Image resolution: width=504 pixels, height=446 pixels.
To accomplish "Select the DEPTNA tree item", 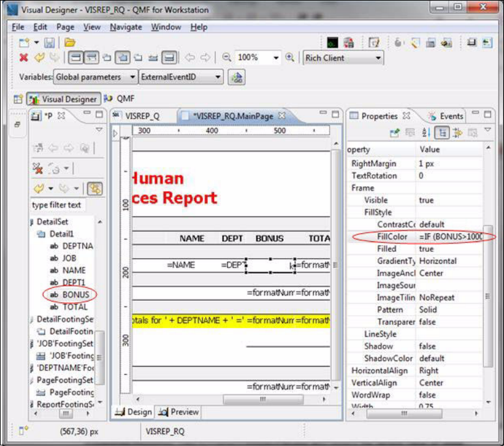I will [78, 246].
